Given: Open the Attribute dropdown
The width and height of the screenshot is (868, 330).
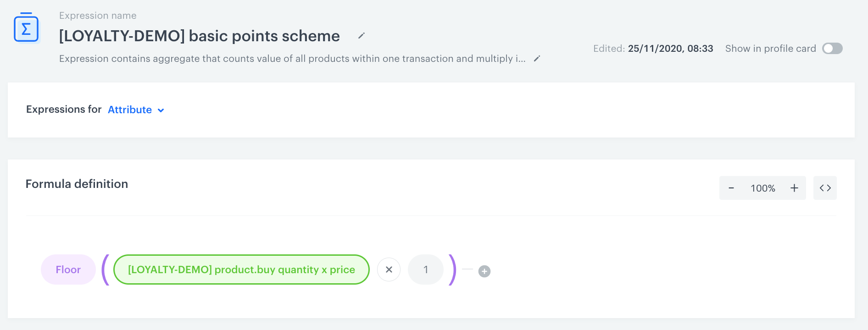Looking at the screenshot, I should point(130,110).
